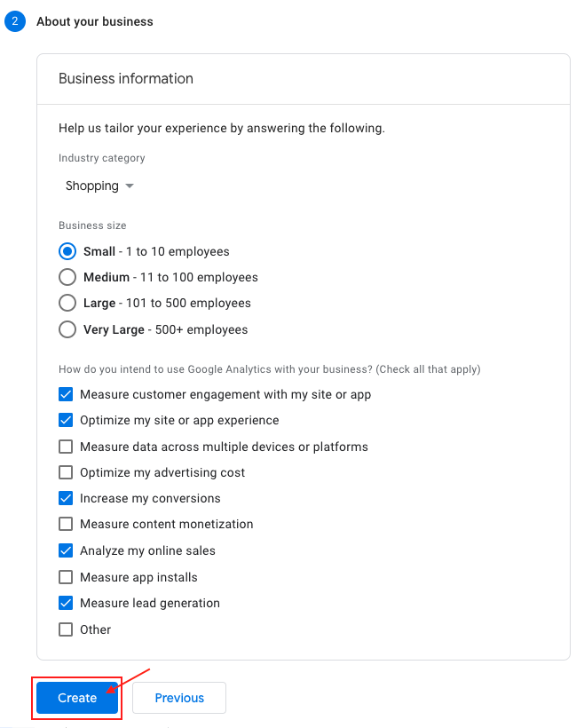Click the dropdown arrow beside Shopping

coord(130,186)
